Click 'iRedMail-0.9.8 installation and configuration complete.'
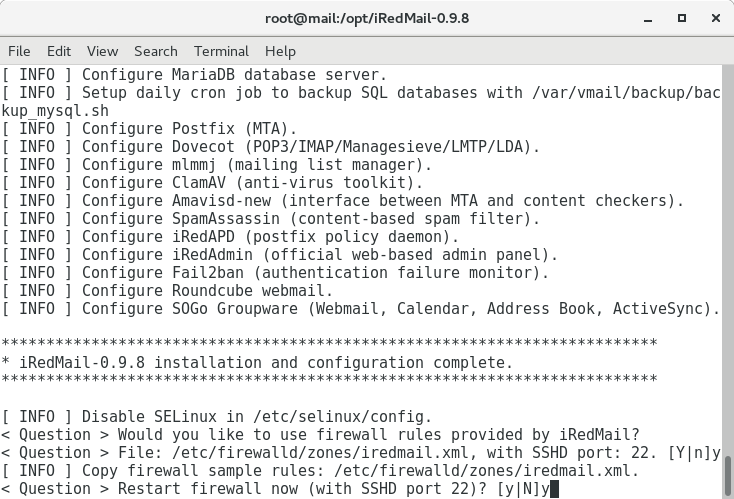This screenshot has height=499, width=734. [x=265, y=363]
